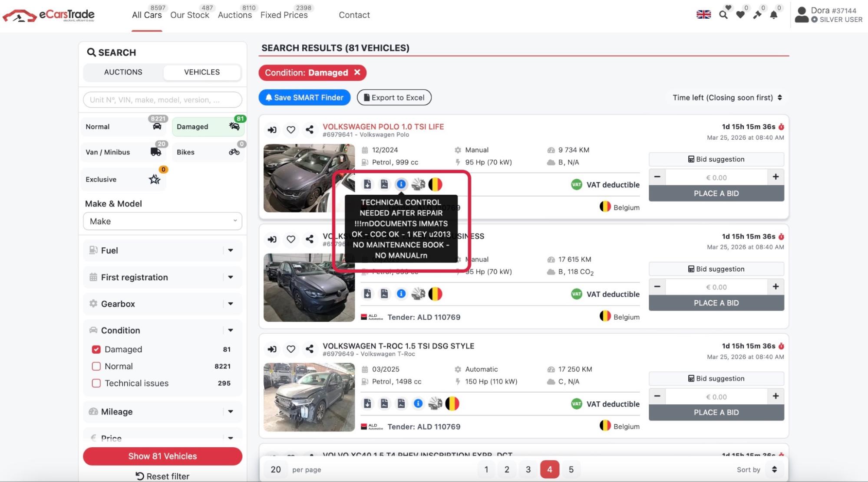The image size is (868, 482).
Task: Open the Make dropdown
Action: [x=162, y=221]
